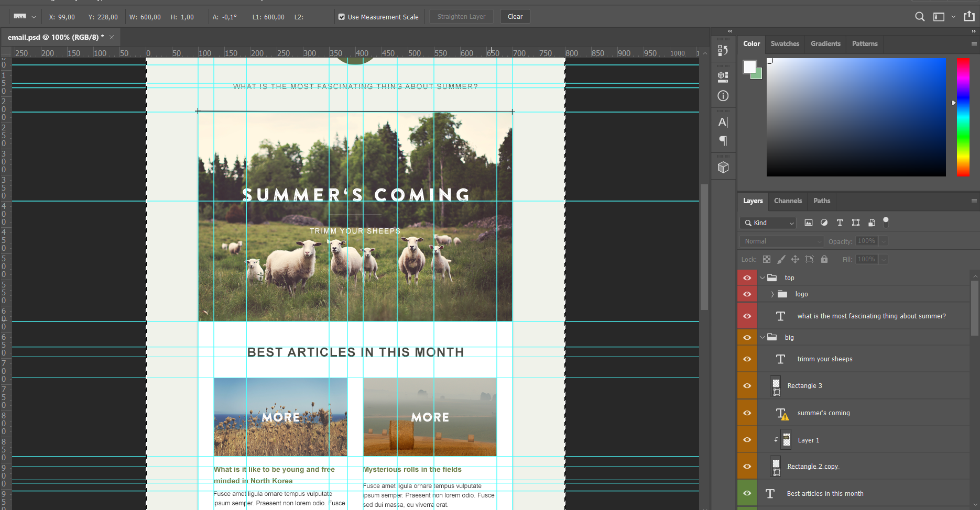Open the Character panel icon
Screen dimensions: 980x510
723,122
